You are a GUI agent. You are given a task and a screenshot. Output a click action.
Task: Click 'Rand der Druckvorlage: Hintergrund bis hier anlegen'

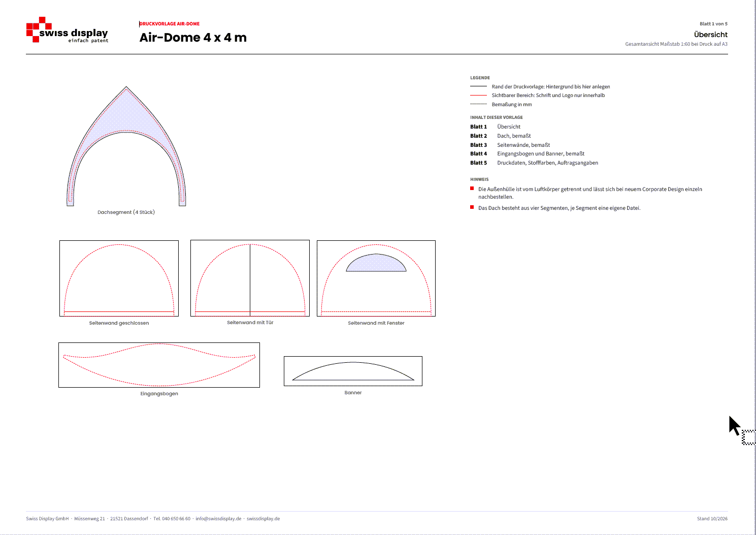click(551, 87)
